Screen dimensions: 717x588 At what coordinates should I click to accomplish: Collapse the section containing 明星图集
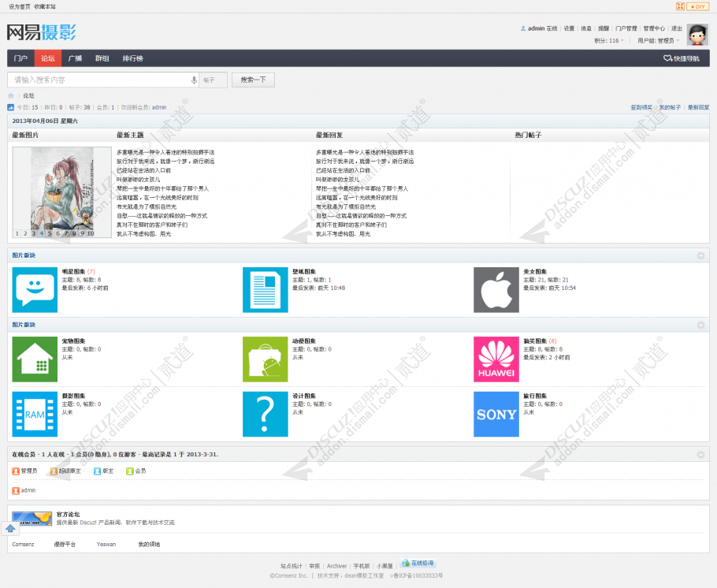coord(700,255)
